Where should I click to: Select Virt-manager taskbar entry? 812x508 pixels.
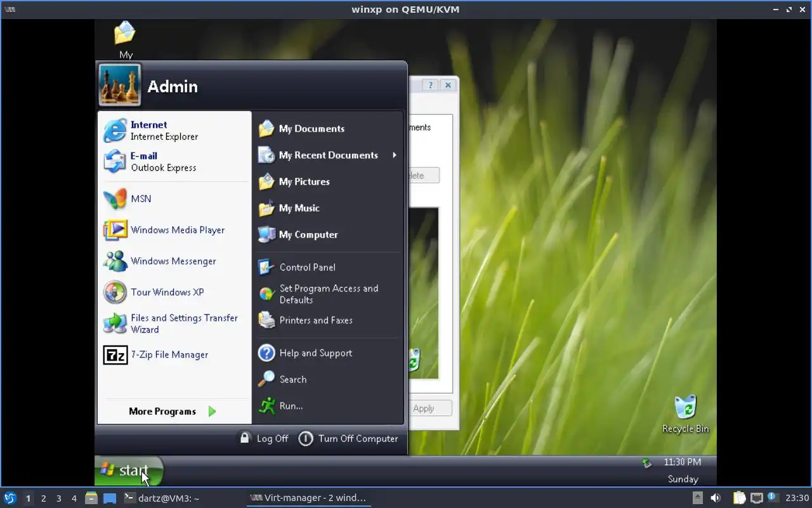(x=308, y=498)
